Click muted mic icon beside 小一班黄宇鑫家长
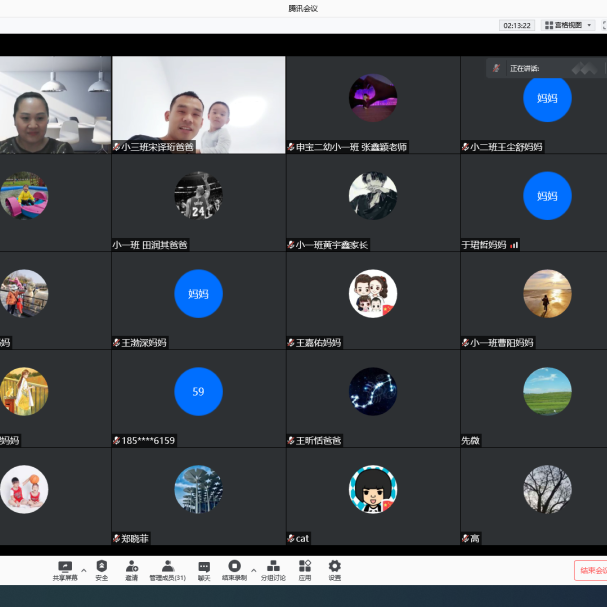607x607 pixels. (x=291, y=245)
